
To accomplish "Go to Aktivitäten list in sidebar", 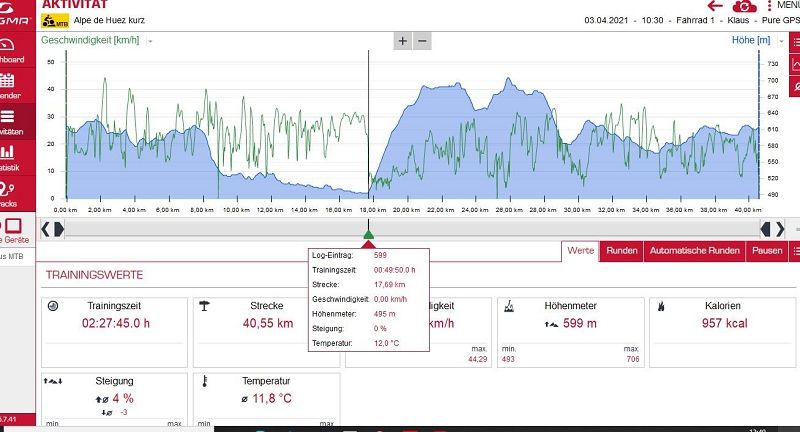I will click(6, 120).
